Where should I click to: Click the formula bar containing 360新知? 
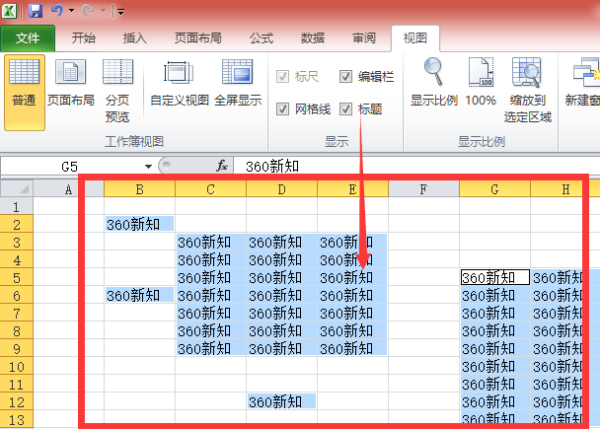pos(416,166)
